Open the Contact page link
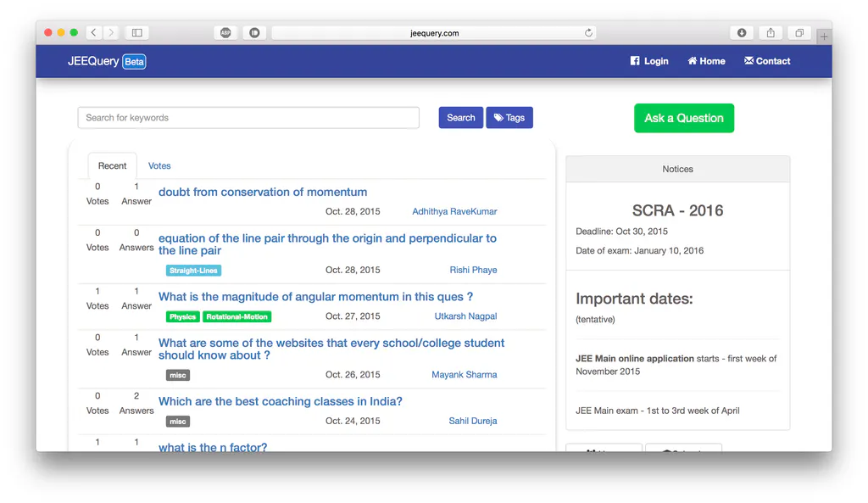 click(767, 61)
